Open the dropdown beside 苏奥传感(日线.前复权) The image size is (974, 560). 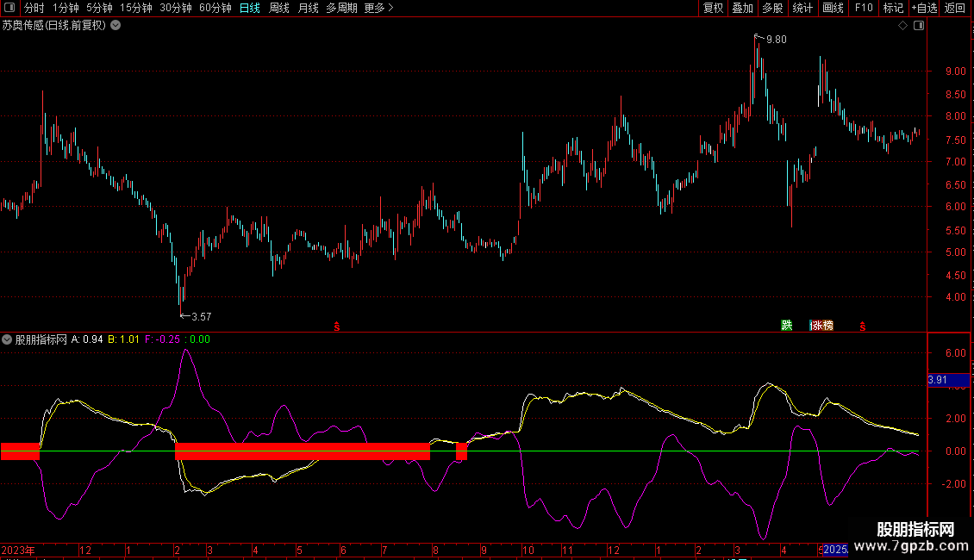coord(116,26)
